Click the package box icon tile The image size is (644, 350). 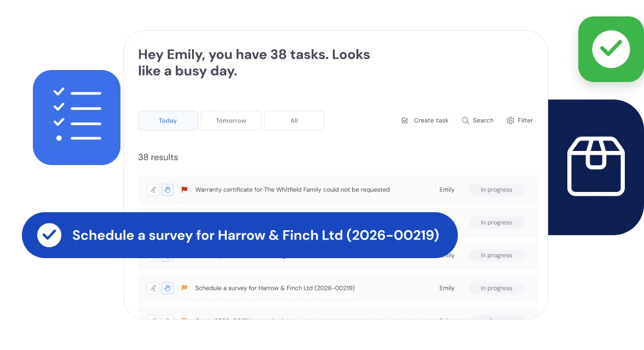596,167
